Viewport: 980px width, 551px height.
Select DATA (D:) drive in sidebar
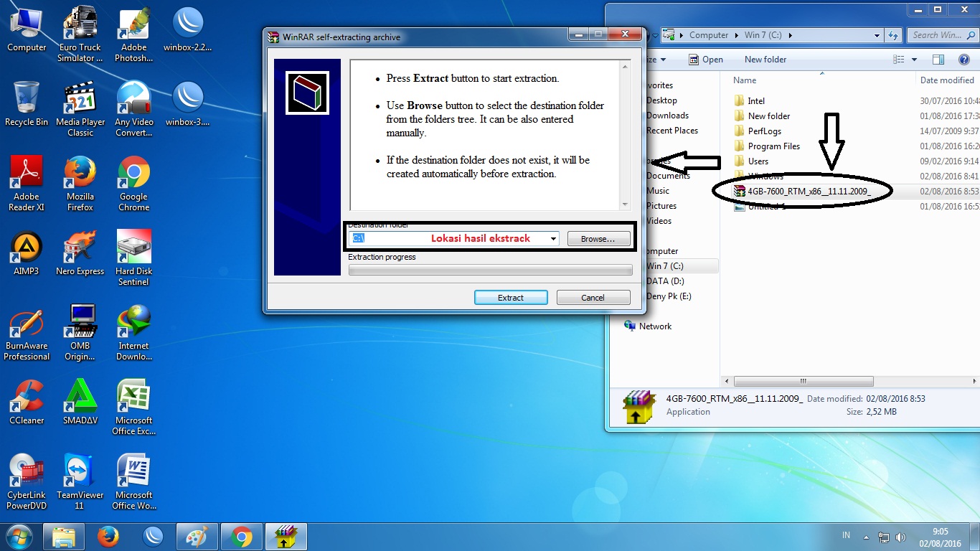coord(664,281)
